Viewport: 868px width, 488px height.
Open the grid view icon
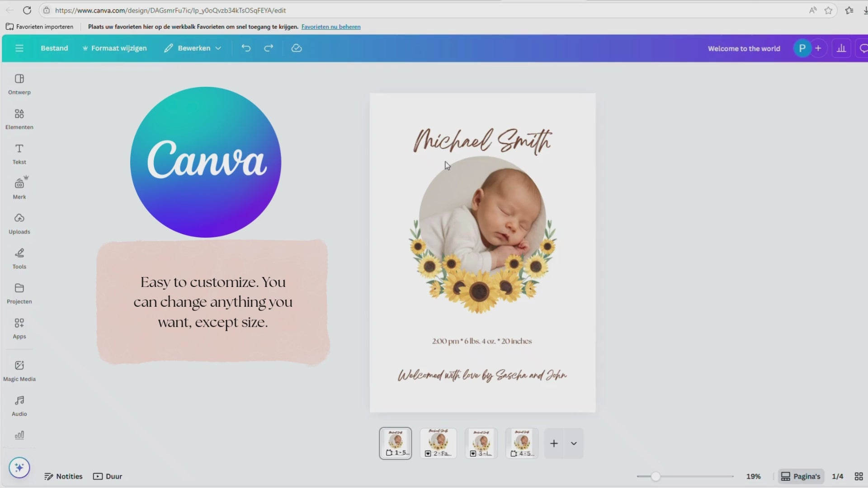pos(859,476)
